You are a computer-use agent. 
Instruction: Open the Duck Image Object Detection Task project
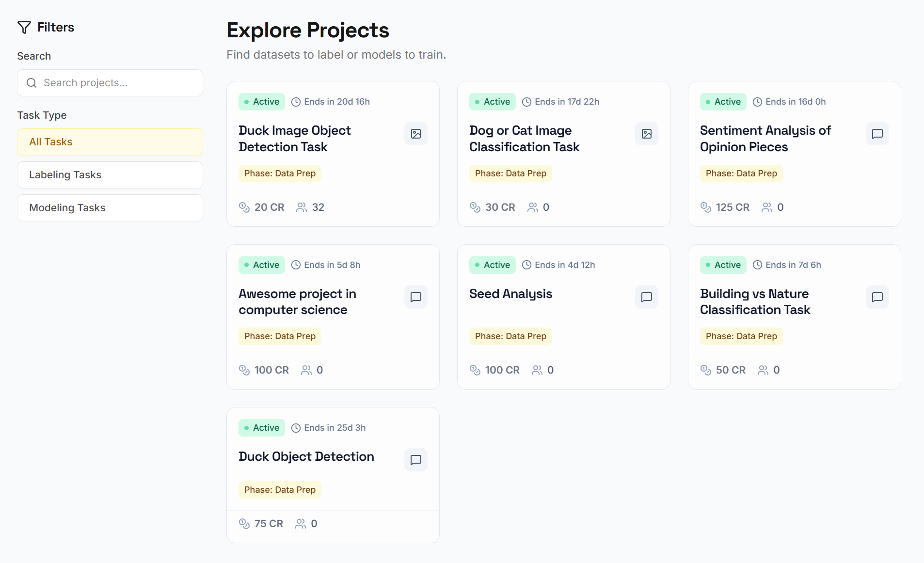295,139
